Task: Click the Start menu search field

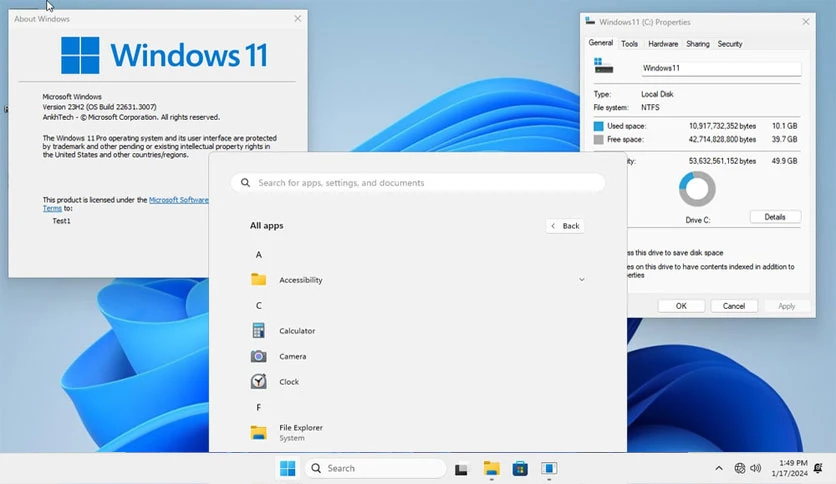Action: [418, 182]
